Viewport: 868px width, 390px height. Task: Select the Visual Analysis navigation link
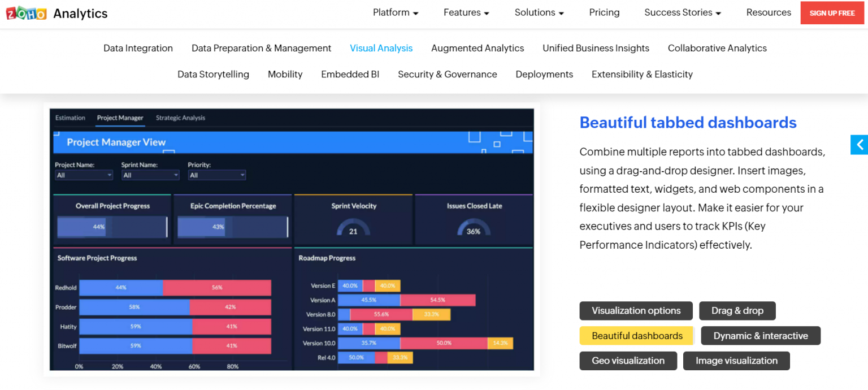[381, 48]
